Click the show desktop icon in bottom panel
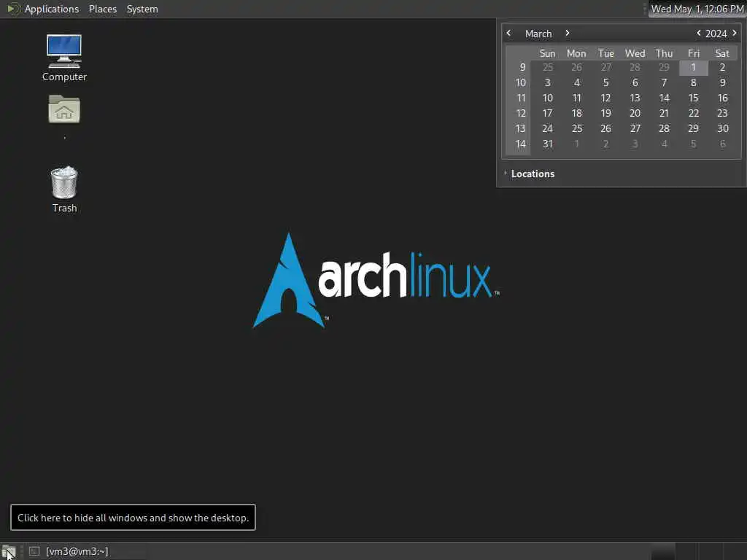Screen dimensions: 747x560 click(x=9, y=551)
